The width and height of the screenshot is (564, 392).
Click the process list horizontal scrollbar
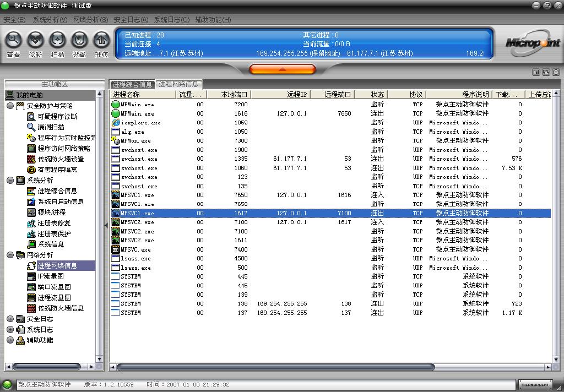[x=275, y=367]
